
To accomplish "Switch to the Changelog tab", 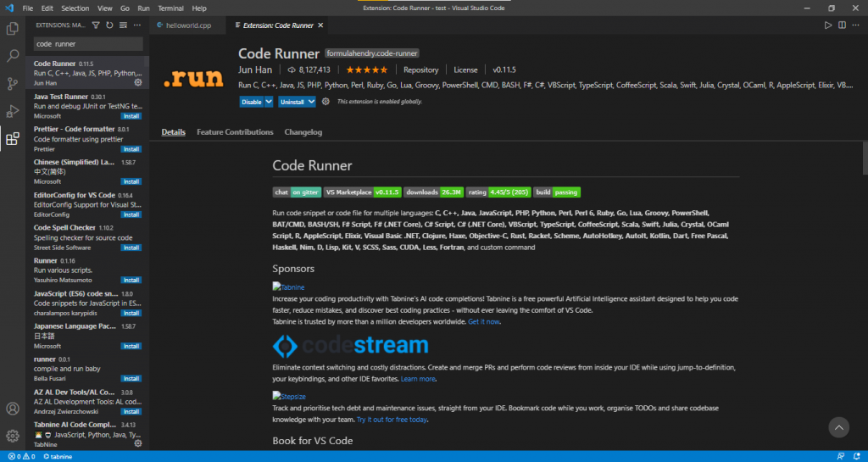I will 303,132.
